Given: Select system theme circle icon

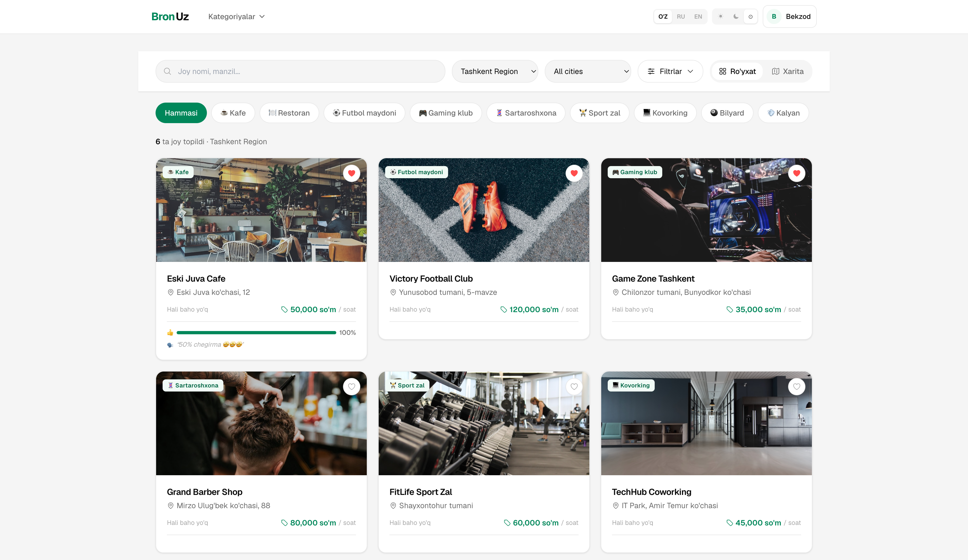Looking at the screenshot, I should (x=750, y=16).
